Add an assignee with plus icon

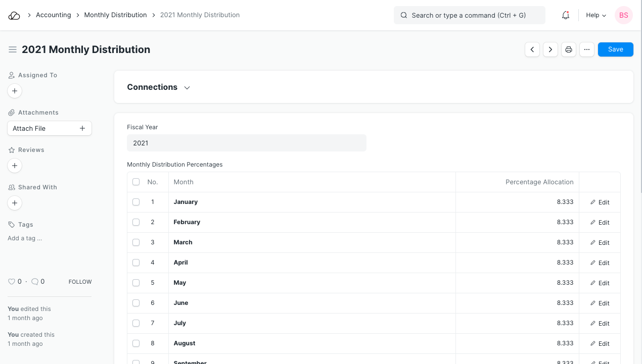coord(15,91)
